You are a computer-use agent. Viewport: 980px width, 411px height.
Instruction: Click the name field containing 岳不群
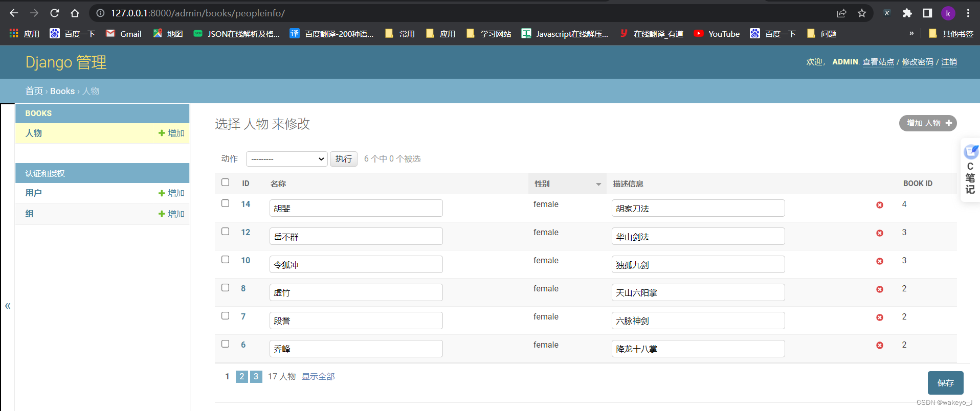(356, 236)
